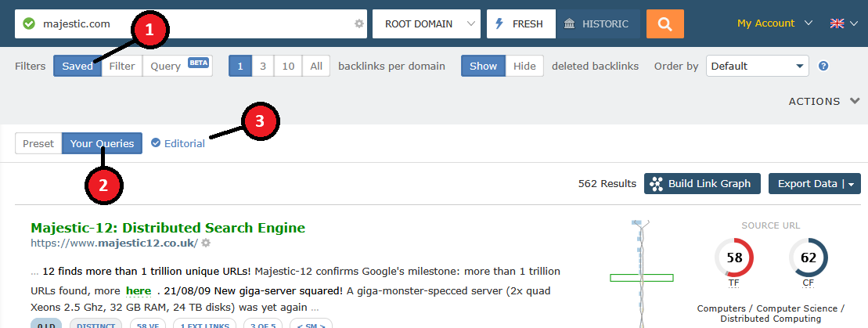Hide deleted backlinks
Image resolution: width=868 pixels, height=328 pixels.
point(524,67)
